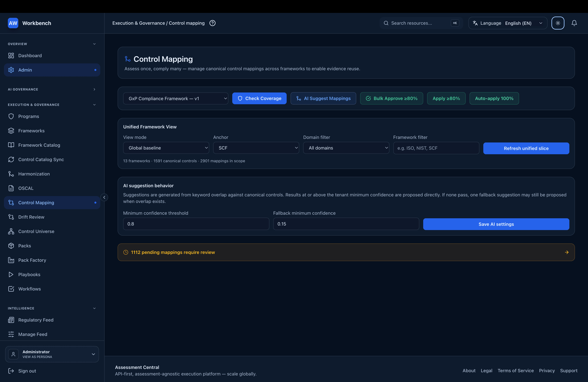The height and width of the screenshot is (382, 588).
Task: Expand the AI Governance section
Action: pos(94,89)
